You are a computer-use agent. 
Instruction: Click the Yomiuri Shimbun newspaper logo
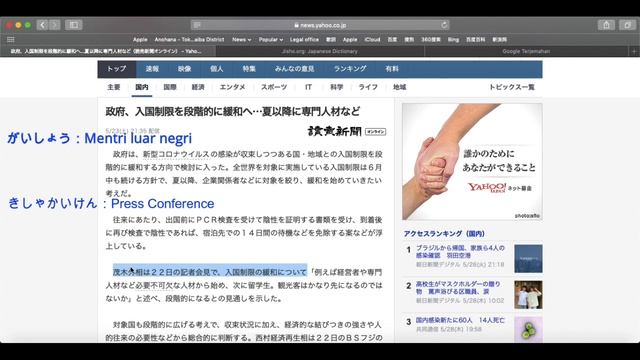335,131
